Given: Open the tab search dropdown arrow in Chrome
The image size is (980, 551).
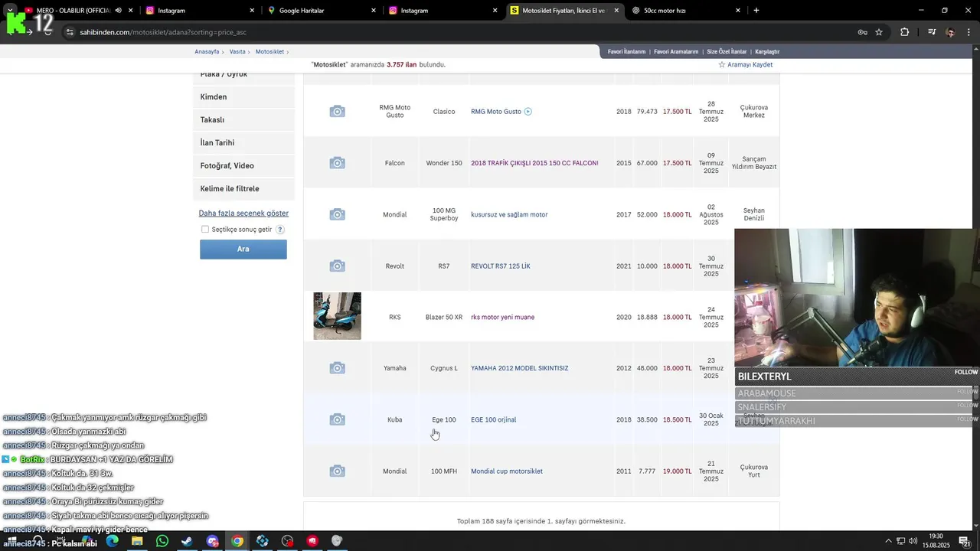Looking at the screenshot, I should 10,10.
